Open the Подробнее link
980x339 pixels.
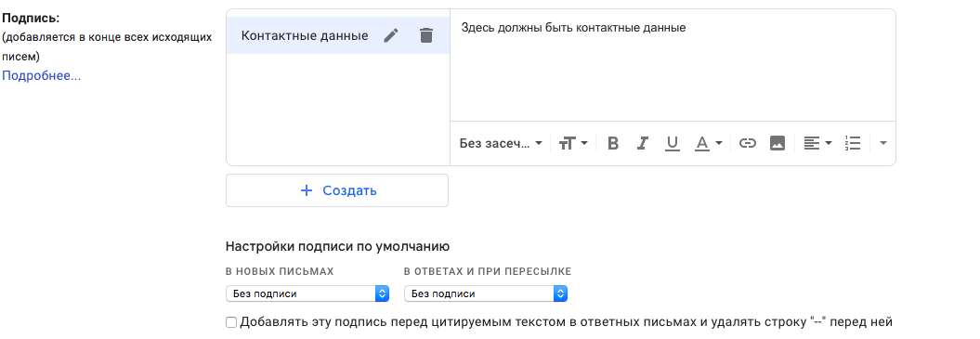(x=41, y=75)
